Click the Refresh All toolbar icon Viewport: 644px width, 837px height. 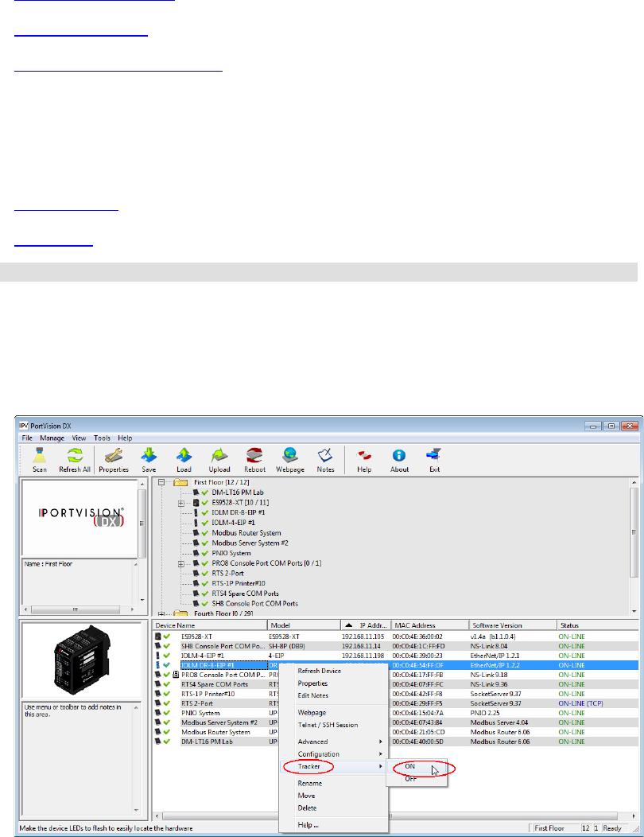point(75,460)
